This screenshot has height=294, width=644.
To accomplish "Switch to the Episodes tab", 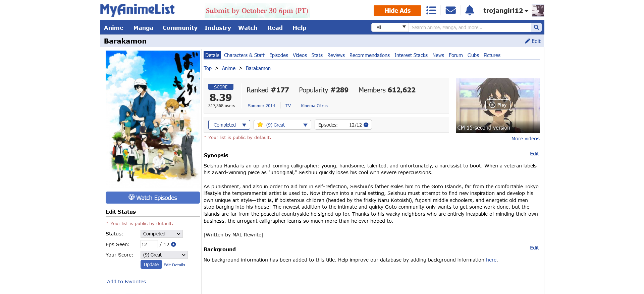I will pyautogui.click(x=278, y=55).
